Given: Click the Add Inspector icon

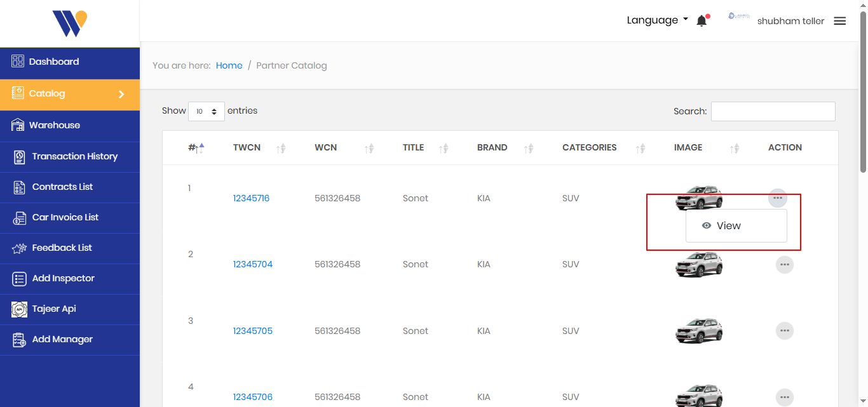Looking at the screenshot, I should point(20,279).
